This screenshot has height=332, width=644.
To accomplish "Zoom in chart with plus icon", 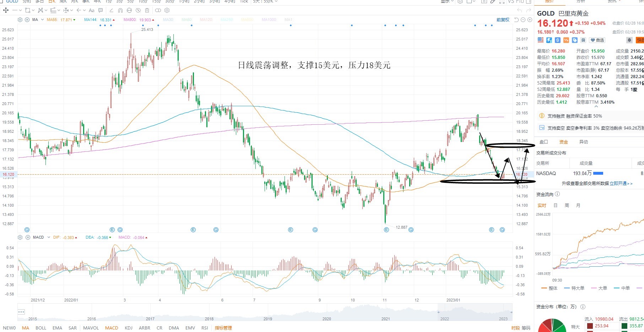I will pos(530,20).
